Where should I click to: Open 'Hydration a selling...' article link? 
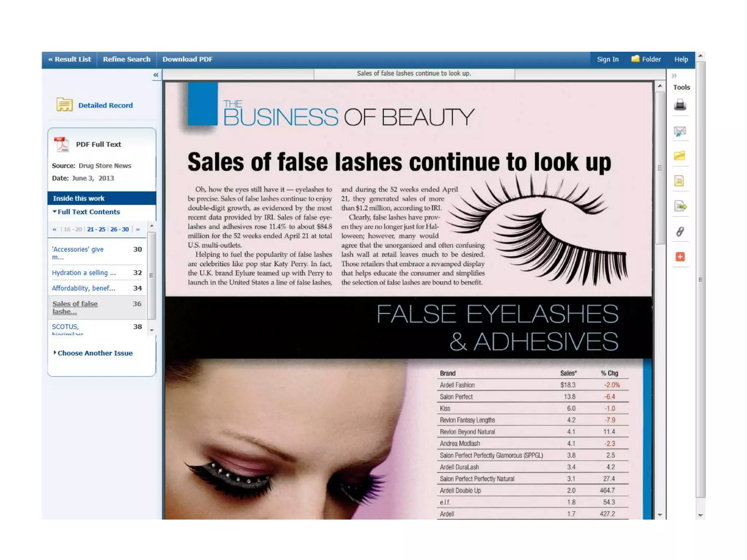click(84, 273)
